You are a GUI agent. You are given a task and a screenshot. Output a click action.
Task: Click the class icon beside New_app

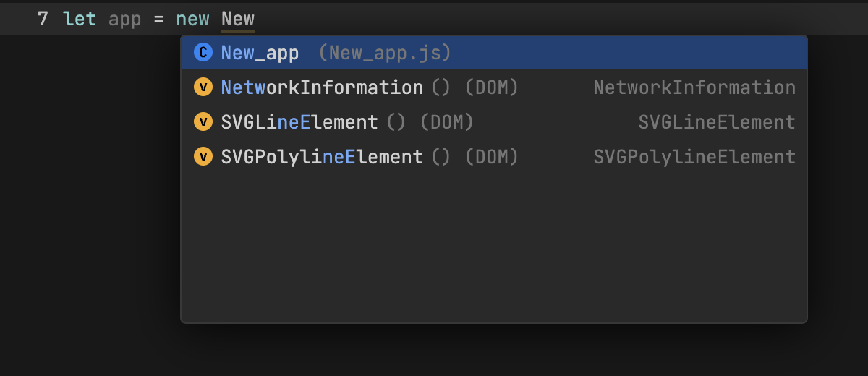pyautogui.click(x=203, y=53)
